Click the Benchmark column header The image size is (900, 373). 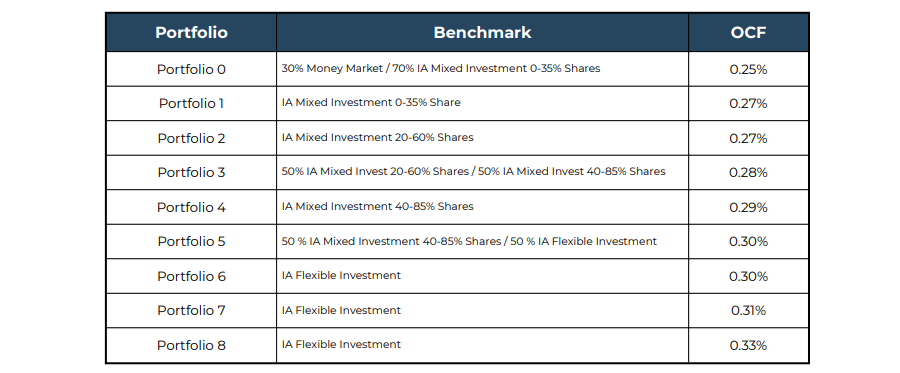482,33
